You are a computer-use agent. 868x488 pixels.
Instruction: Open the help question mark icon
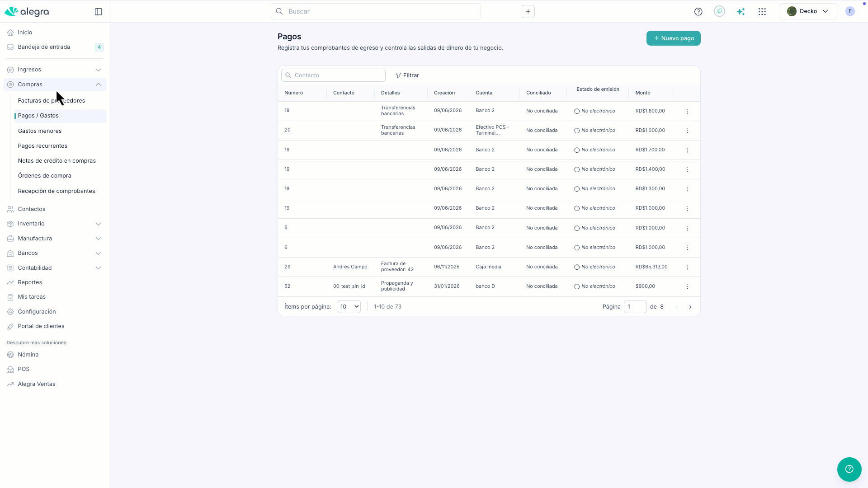(698, 12)
